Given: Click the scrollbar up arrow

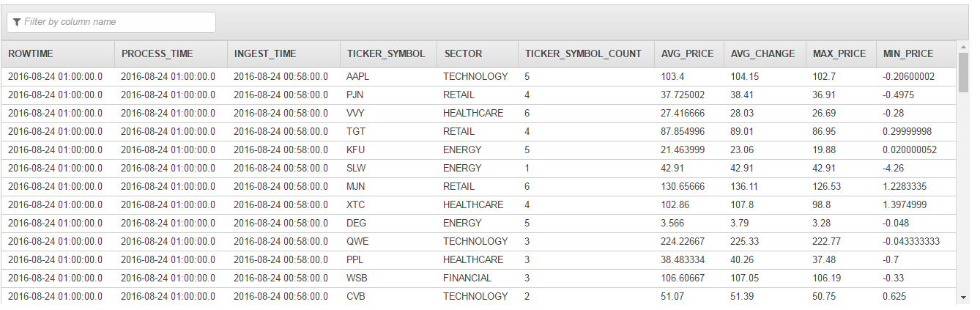Looking at the screenshot, I should (963, 47).
